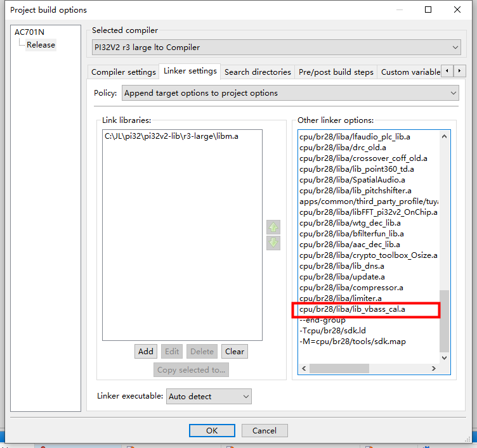Click horizontal scrollbar thumb in linker options
Viewport: 477px width, 448px height.
[339, 368]
